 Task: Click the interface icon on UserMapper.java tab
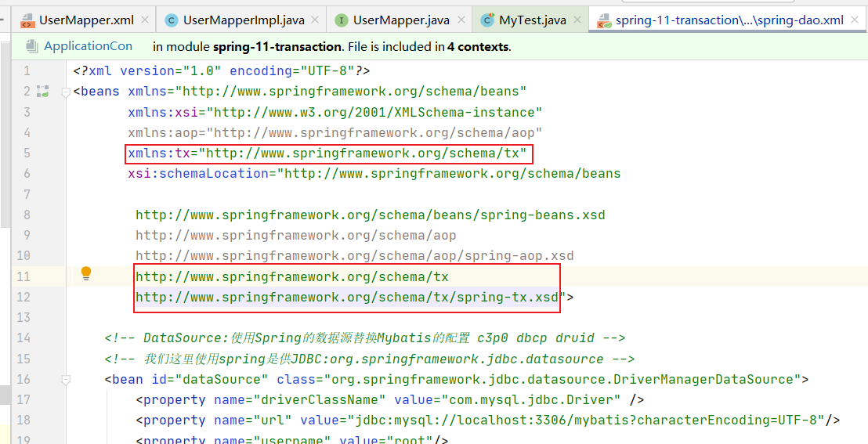coord(342,20)
